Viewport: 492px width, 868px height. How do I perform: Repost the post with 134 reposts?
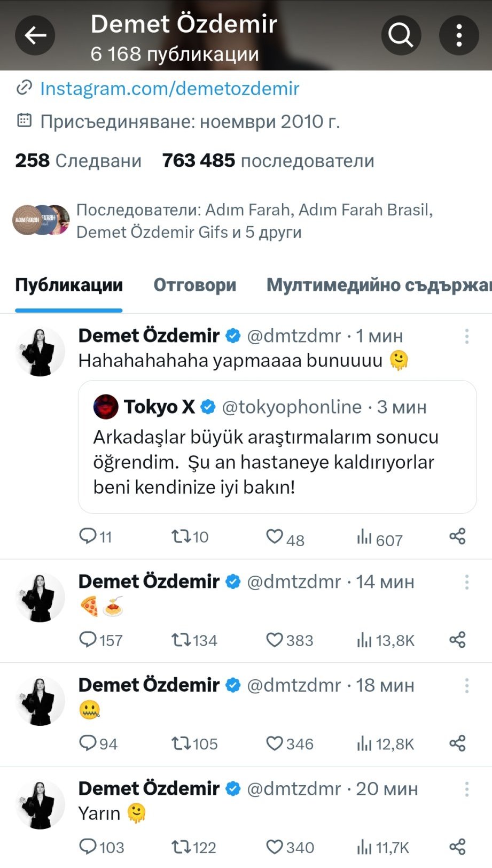click(179, 640)
